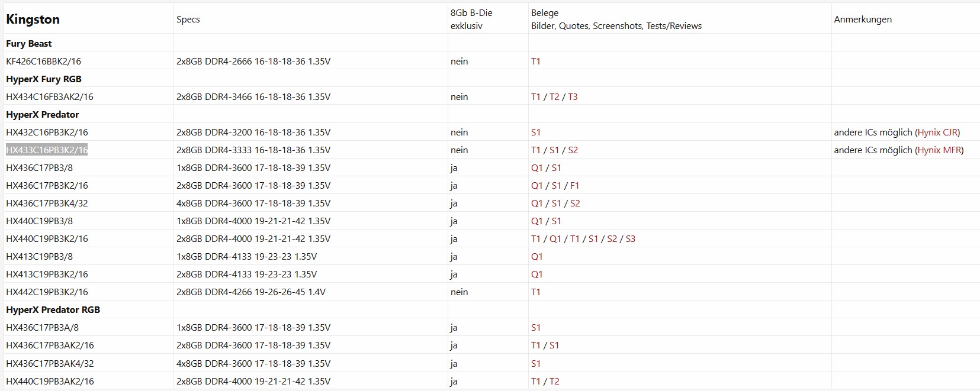The image size is (980, 391).
Task: Open S1 link for HX436C17PB3A/8
Action: tap(535, 328)
